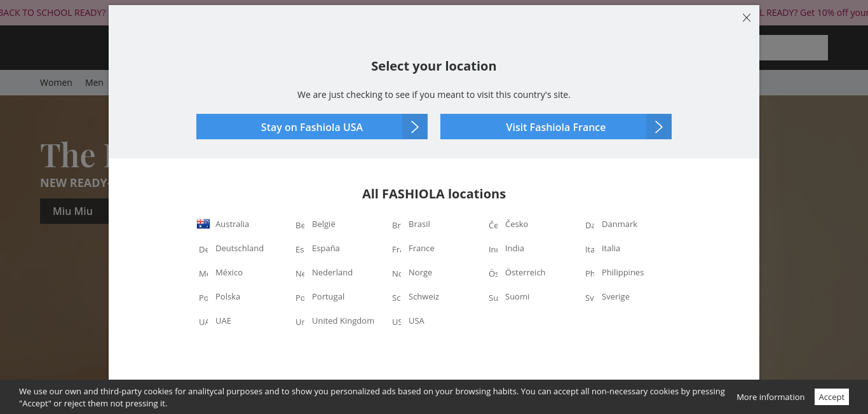Click the Danmark flag placeholder icon
868x414 pixels.
click(590, 225)
